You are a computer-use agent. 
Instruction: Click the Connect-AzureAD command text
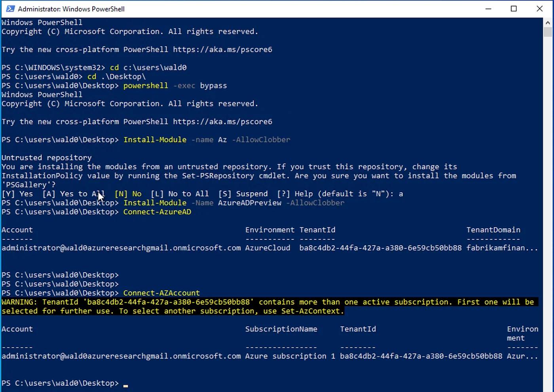tap(157, 212)
